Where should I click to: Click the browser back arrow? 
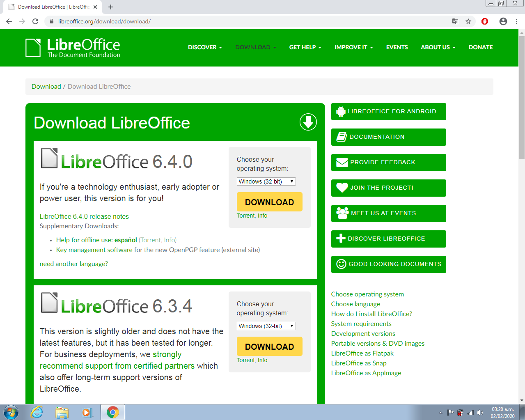[x=9, y=21]
